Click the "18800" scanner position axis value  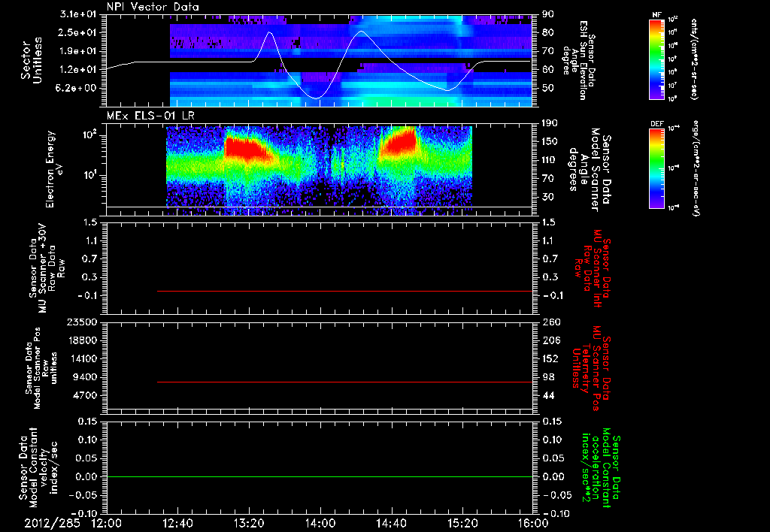tap(82, 340)
